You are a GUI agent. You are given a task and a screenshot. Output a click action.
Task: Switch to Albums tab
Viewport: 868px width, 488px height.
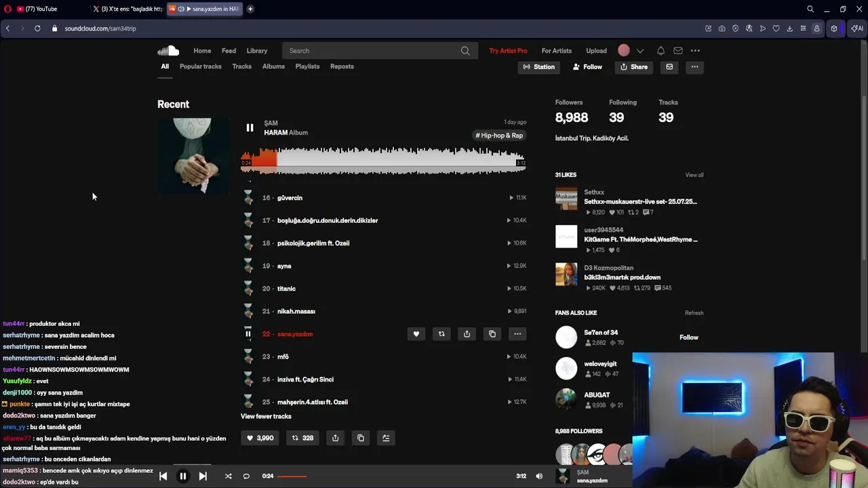pos(274,66)
